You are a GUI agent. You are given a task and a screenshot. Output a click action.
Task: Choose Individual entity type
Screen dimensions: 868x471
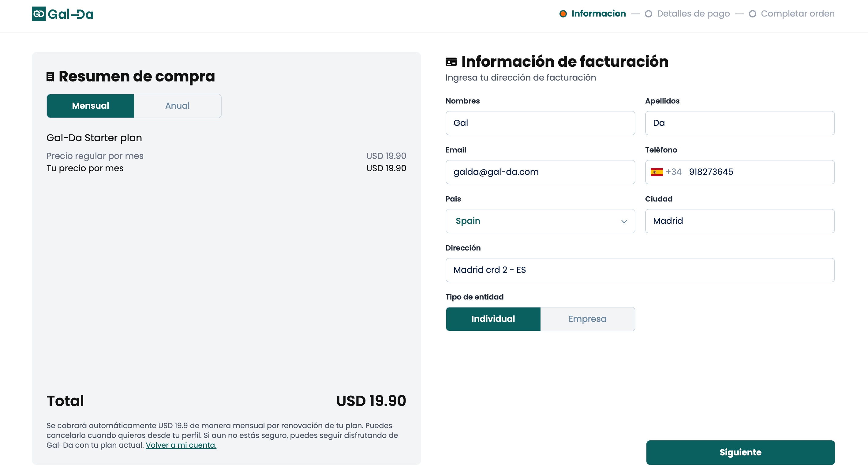point(493,319)
